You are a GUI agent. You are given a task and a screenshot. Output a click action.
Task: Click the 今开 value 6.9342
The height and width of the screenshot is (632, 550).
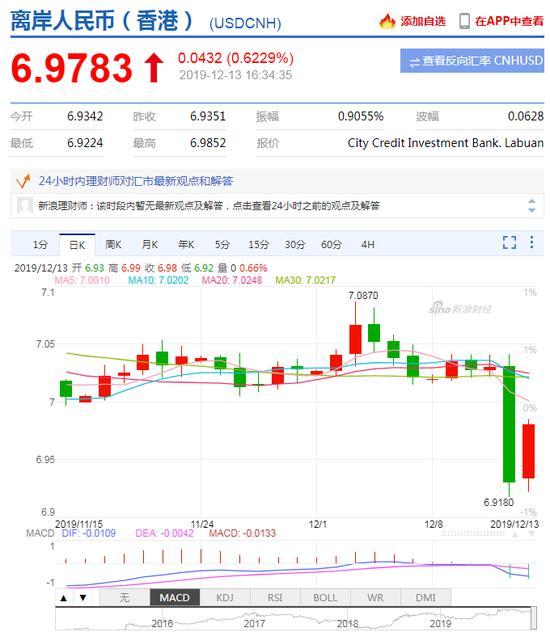pos(85,116)
